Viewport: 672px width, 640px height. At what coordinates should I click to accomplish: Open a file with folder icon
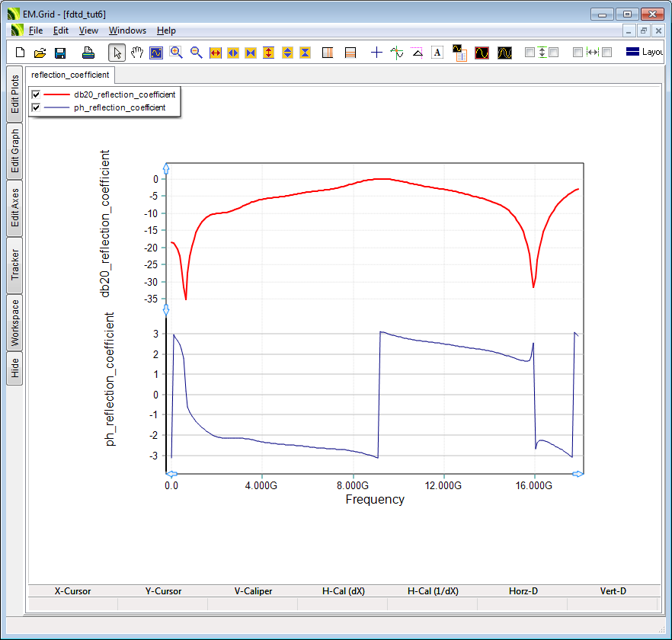tap(40, 53)
